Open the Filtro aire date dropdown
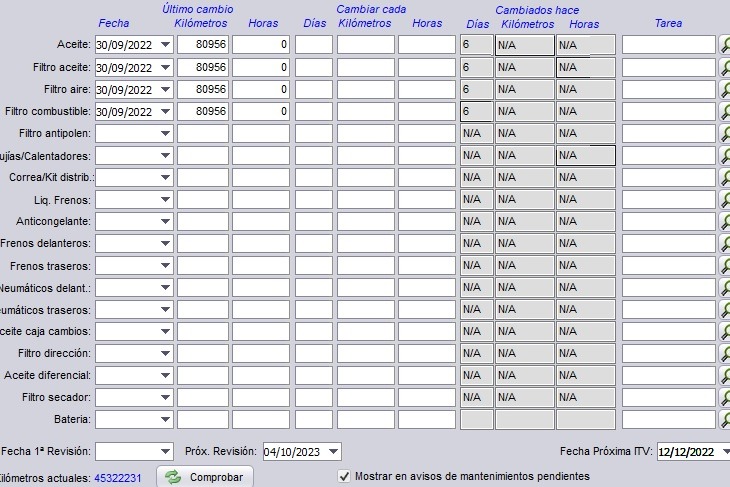This screenshot has width=730, height=487. [x=165, y=89]
